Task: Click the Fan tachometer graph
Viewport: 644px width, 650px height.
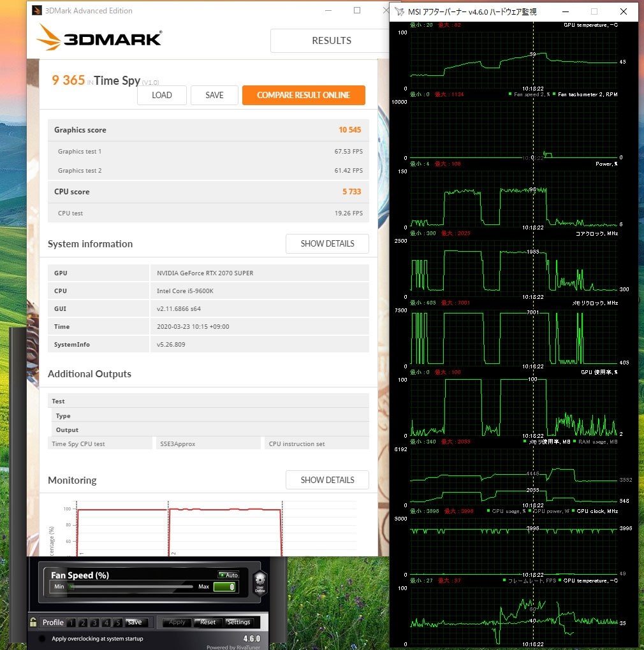Action: click(514, 129)
